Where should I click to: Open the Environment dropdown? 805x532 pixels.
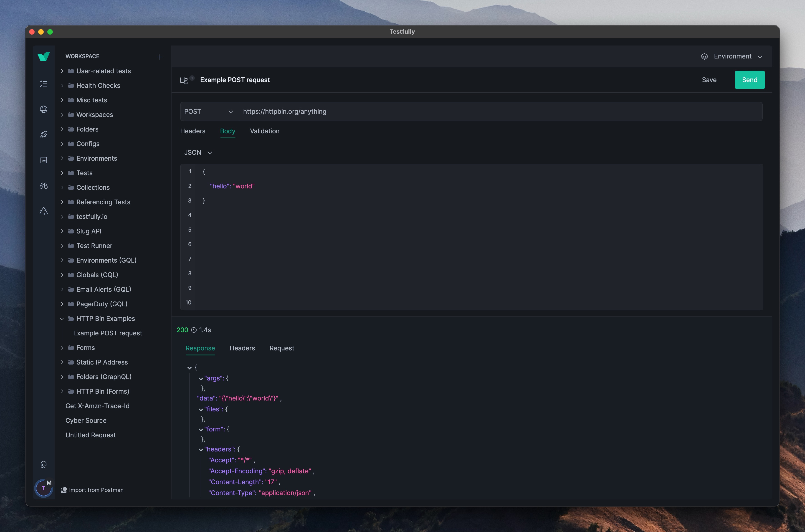pos(732,56)
